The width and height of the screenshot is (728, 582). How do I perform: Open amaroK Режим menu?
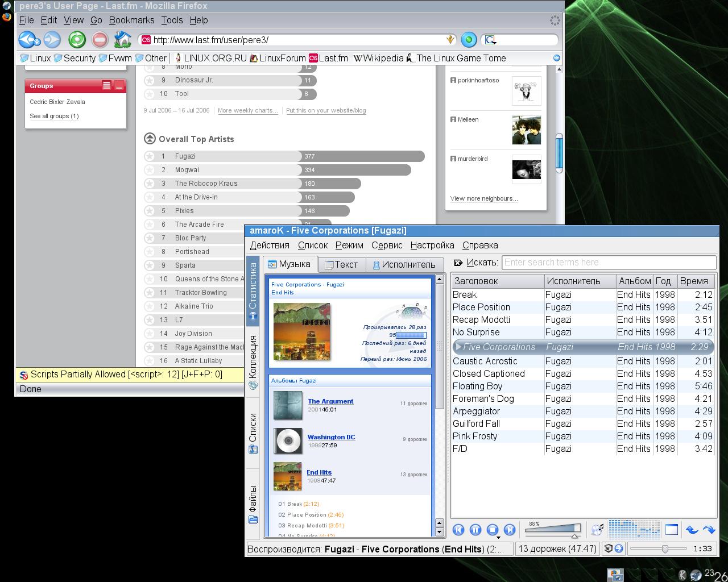point(349,246)
